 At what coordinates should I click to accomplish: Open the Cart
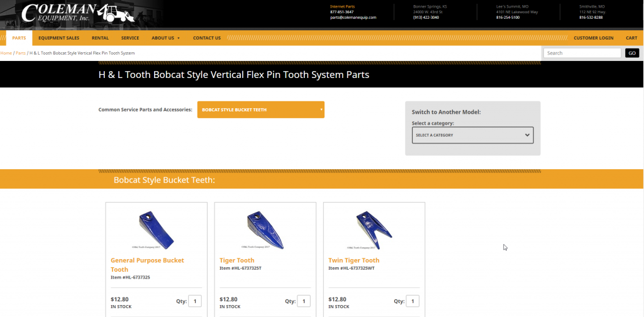click(631, 38)
